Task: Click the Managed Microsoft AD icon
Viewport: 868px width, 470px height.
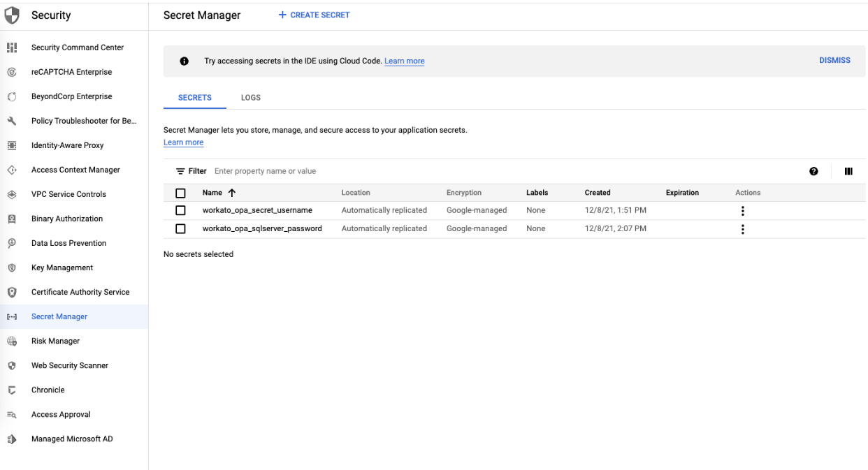Action: tap(11, 439)
